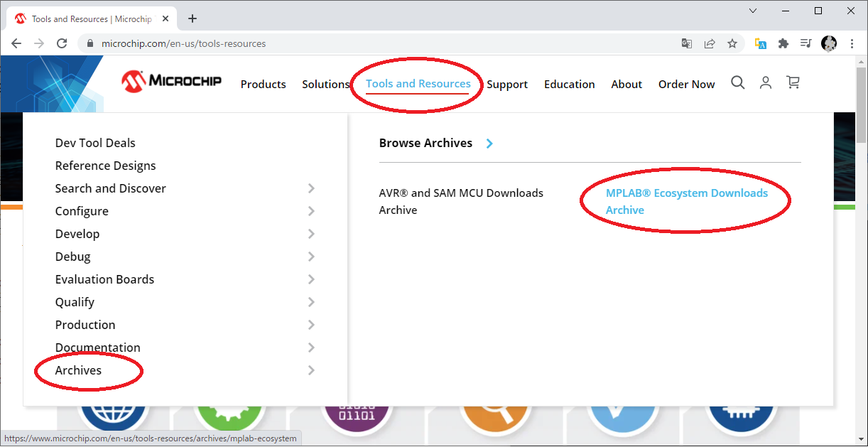Expand the Archives submenu arrow

tap(311, 370)
